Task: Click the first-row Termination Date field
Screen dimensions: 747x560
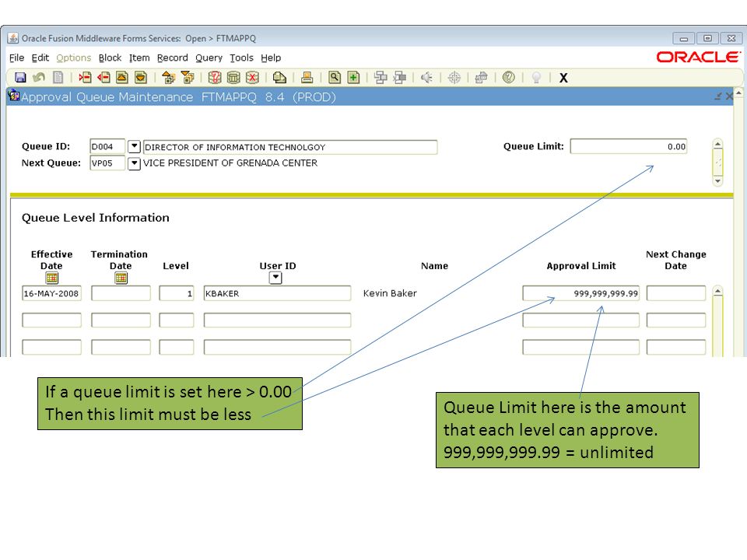Action: (121, 293)
